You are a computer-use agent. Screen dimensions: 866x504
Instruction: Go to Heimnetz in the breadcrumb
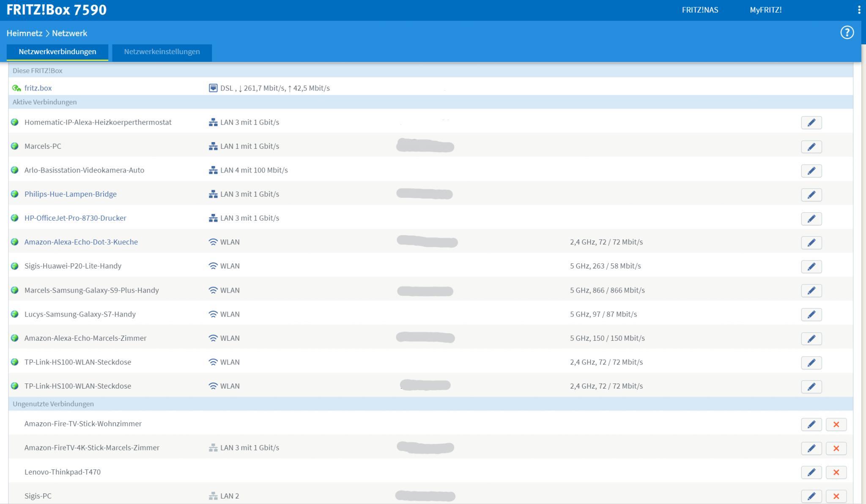(x=25, y=33)
